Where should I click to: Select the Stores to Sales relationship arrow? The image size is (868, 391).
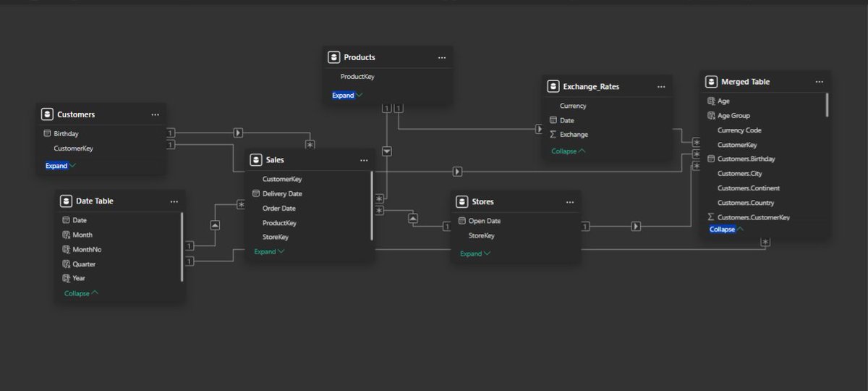coord(412,218)
